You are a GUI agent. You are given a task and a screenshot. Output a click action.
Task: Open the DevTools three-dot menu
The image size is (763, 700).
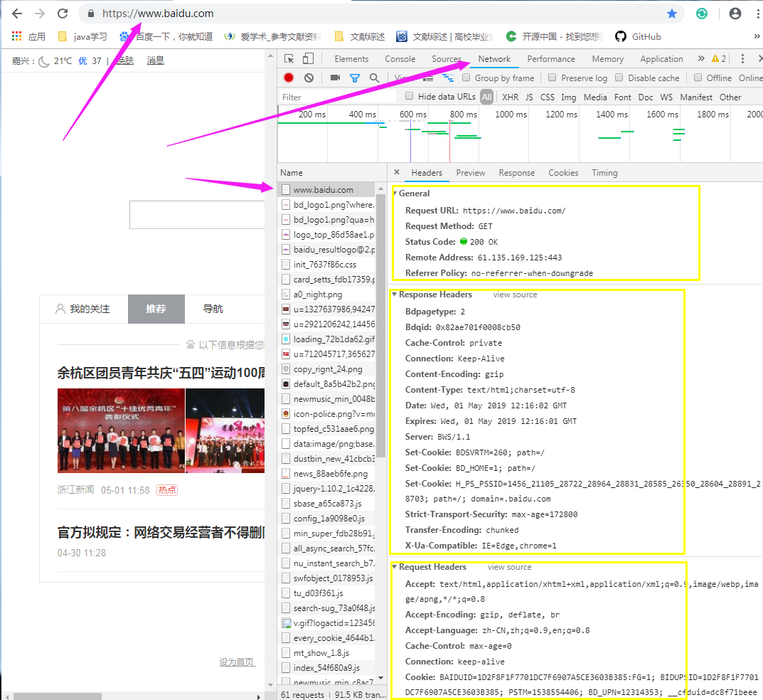pos(742,59)
